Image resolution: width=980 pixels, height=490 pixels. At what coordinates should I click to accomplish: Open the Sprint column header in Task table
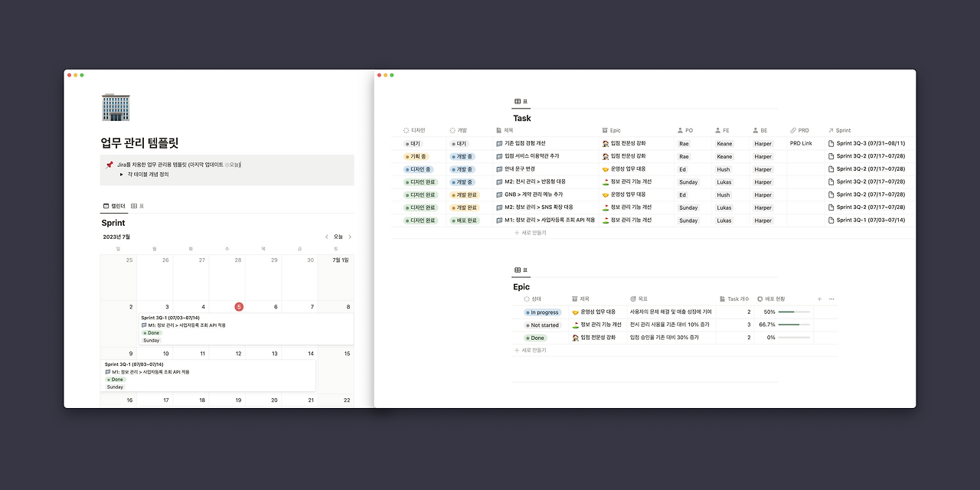click(x=839, y=131)
